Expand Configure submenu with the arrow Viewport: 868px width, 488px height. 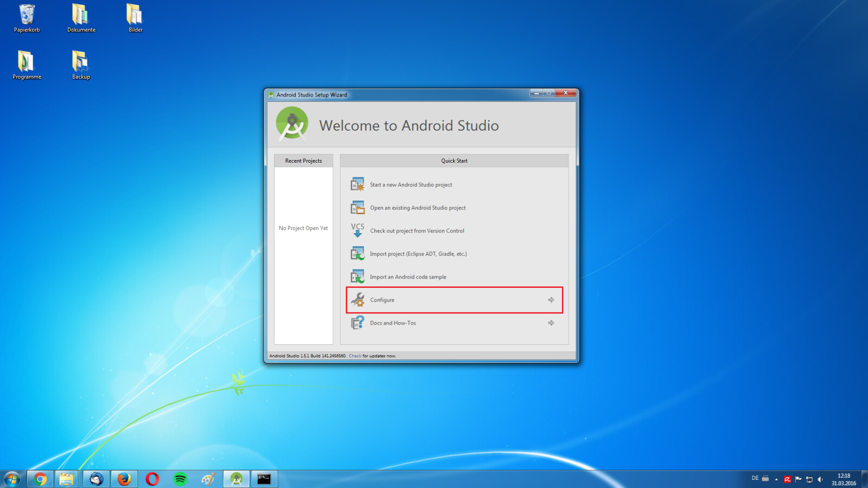click(x=551, y=300)
